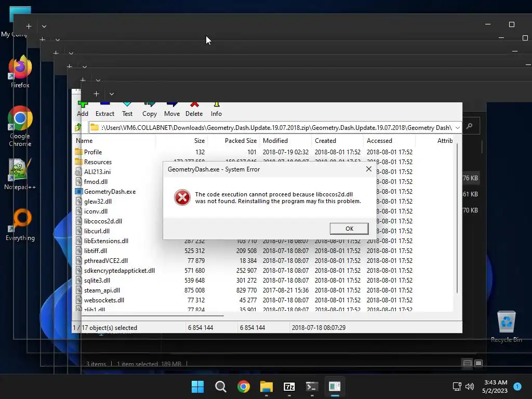
Task: Click the network icon in the system tray
Action: point(457,387)
